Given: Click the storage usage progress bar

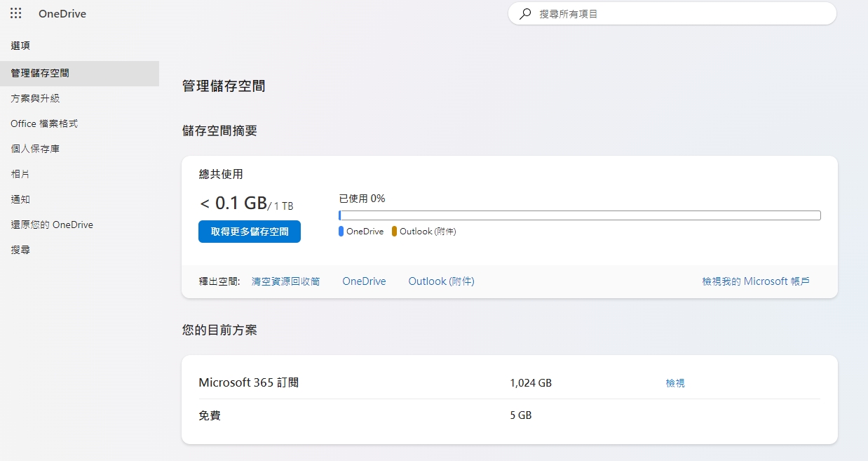Looking at the screenshot, I should [580, 215].
